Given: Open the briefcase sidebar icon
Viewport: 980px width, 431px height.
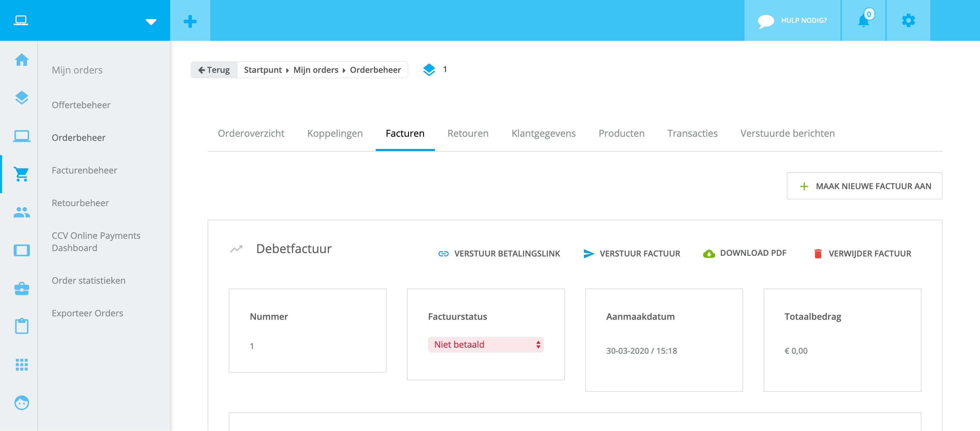Looking at the screenshot, I should [x=22, y=288].
